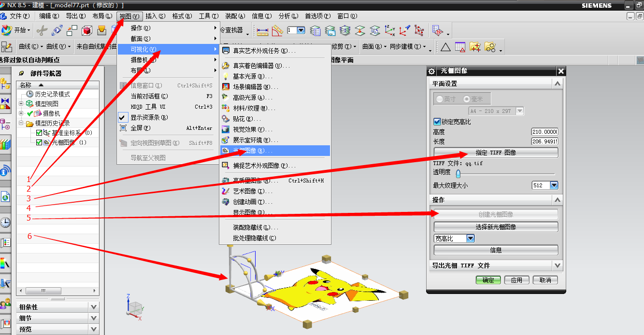Select the inch radio button

click(x=440, y=99)
